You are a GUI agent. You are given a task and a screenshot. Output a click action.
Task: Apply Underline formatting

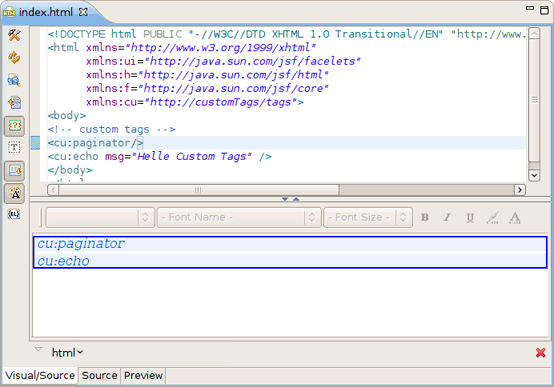tap(470, 217)
